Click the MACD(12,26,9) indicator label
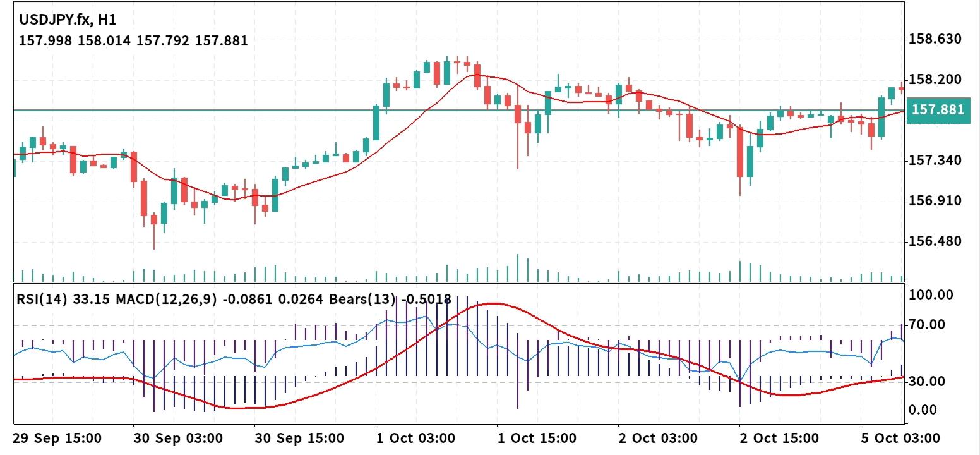The height and width of the screenshot is (455, 980). [x=166, y=299]
